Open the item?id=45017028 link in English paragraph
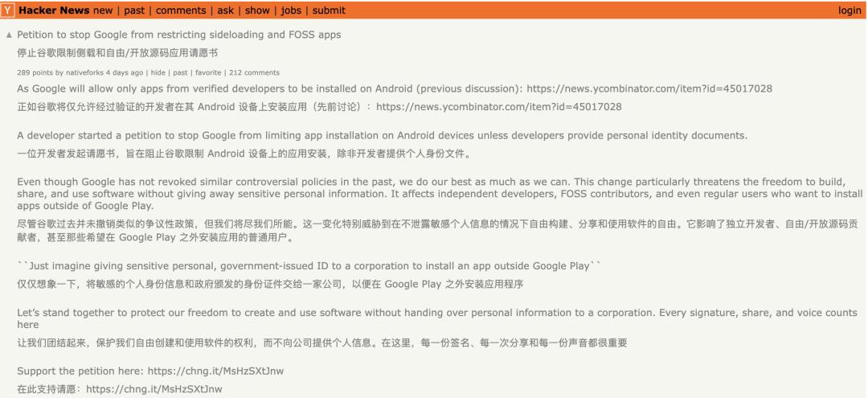Image resolution: width=868 pixels, height=398 pixels. click(x=649, y=88)
